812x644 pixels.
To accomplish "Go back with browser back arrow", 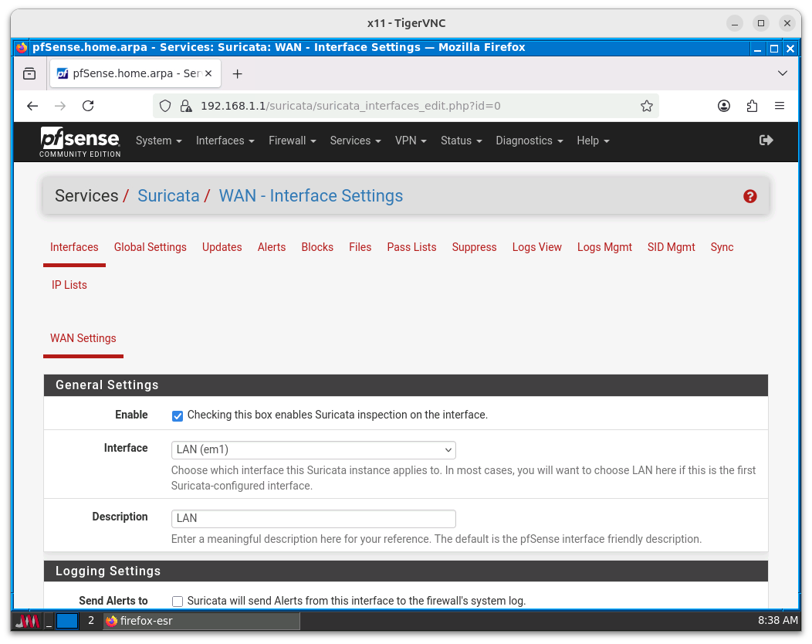I will [x=32, y=107].
